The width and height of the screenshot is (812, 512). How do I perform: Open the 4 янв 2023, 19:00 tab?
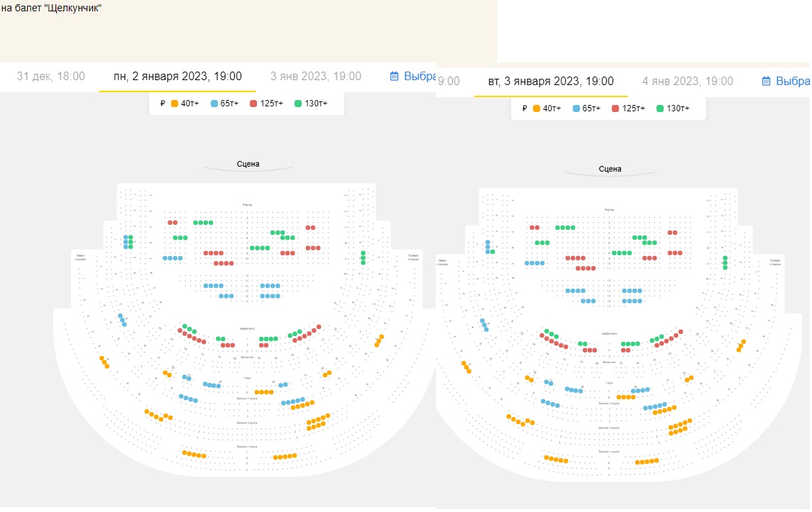click(688, 81)
